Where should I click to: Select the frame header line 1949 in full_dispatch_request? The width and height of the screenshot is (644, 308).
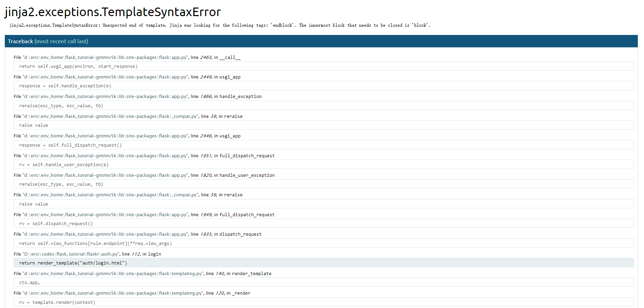point(144,214)
